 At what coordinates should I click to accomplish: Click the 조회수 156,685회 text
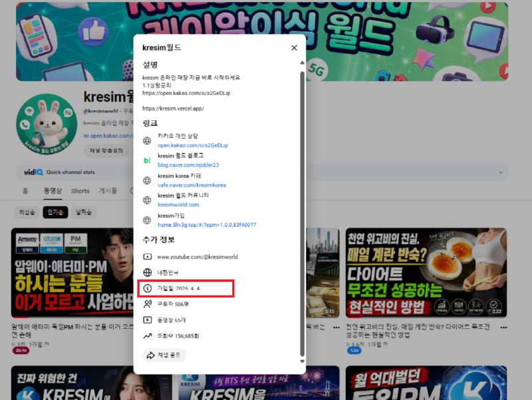pyautogui.click(x=178, y=336)
